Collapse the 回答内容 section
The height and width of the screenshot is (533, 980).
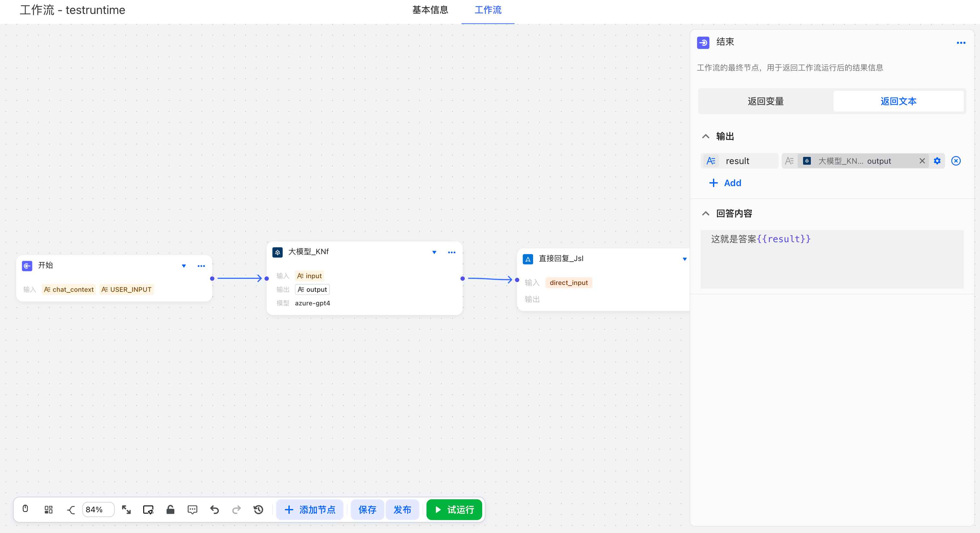[705, 213]
